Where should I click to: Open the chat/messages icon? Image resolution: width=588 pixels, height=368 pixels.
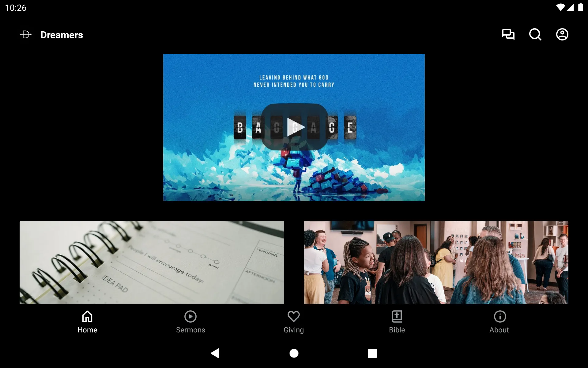(x=508, y=35)
